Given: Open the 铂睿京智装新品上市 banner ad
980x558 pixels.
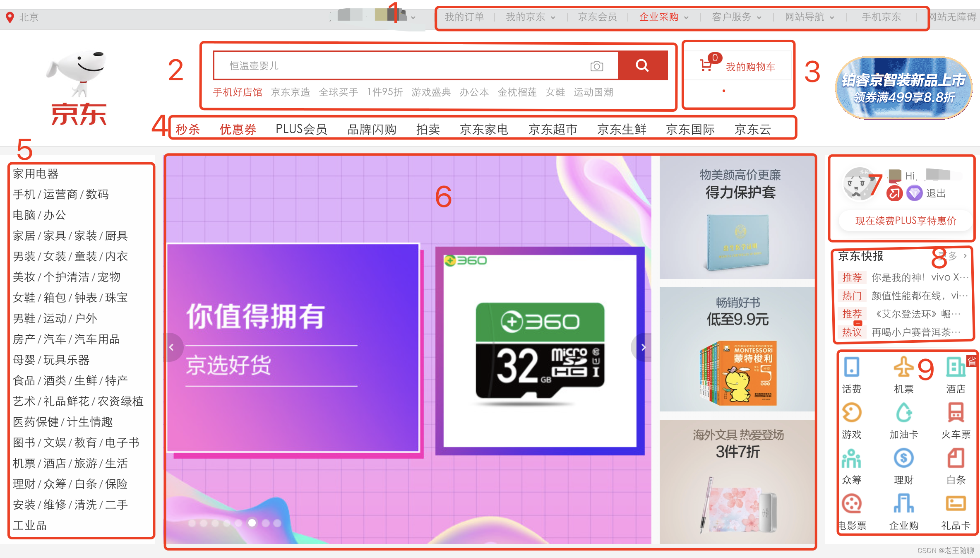Looking at the screenshot, I should coord(904,88).
